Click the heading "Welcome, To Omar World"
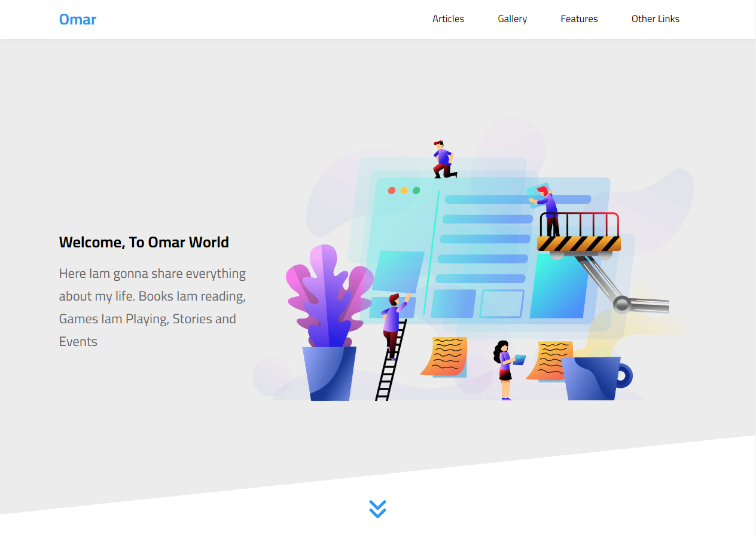Viewport: 756px width, 536px height. click(144, 242)
